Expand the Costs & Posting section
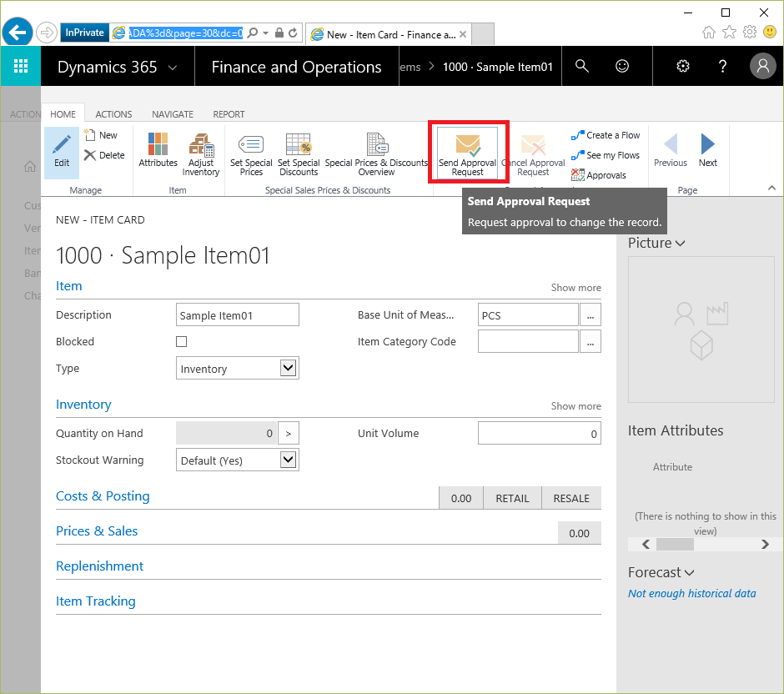The image size is (784, 694). [x=103, y=496]
